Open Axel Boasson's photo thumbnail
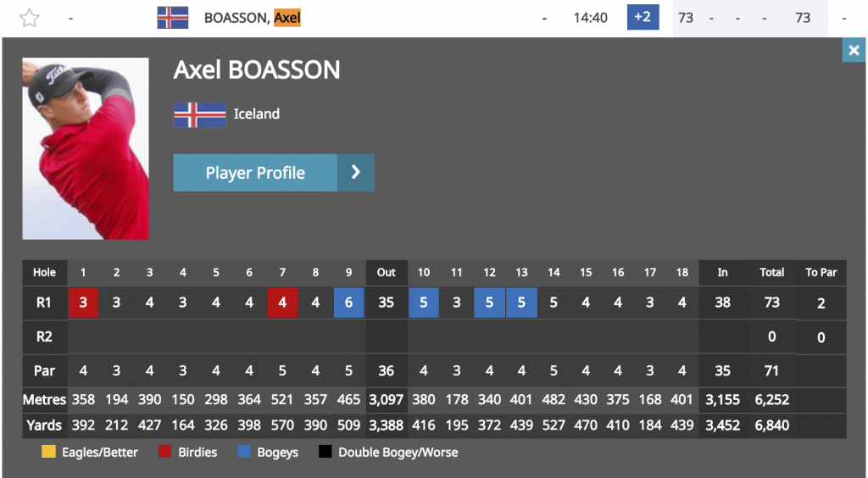The width and height of the screenshot is (868, 478). (86, 149)
